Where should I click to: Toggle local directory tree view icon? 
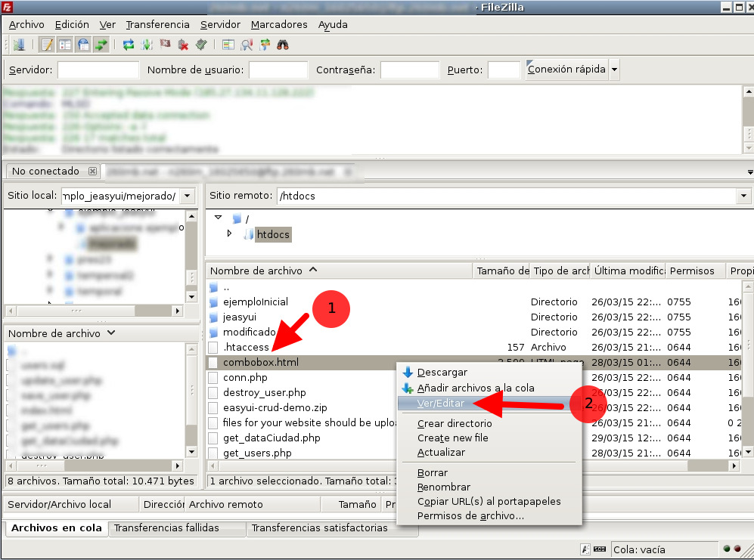65,45
